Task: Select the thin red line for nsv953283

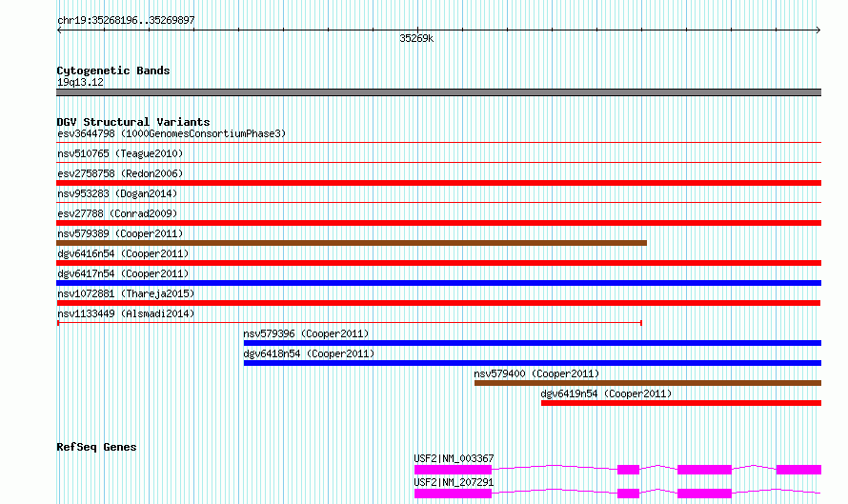Action: pos(438,202)
